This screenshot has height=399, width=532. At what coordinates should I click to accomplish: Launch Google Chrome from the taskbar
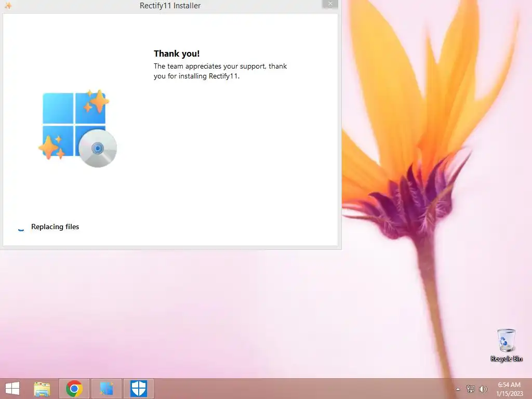point(74,389)
